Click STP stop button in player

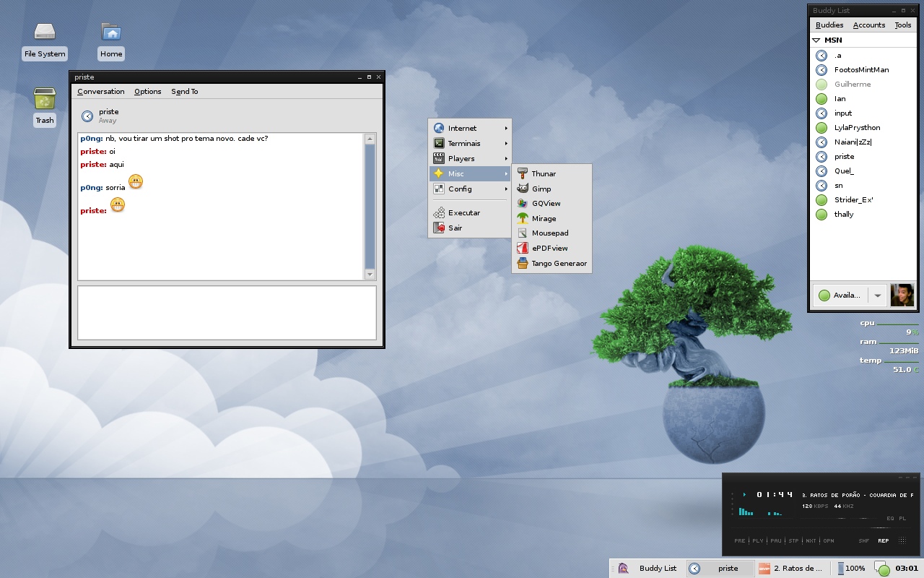(x=794, y=540)
